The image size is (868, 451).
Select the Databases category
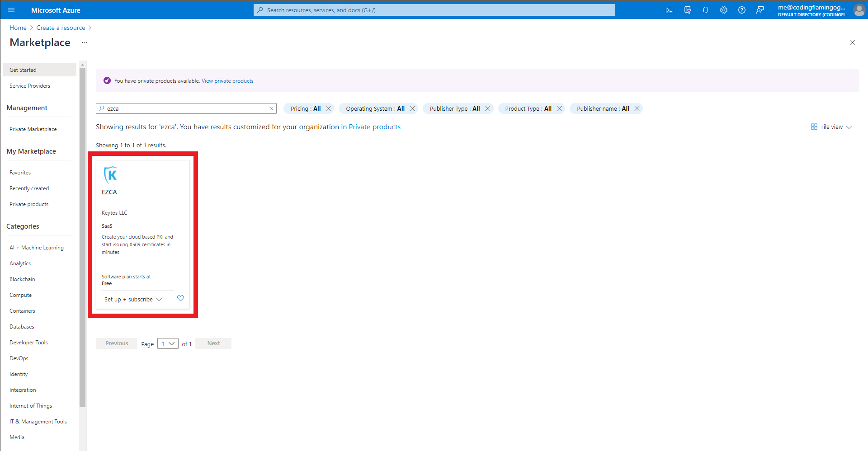pos(22,327)
